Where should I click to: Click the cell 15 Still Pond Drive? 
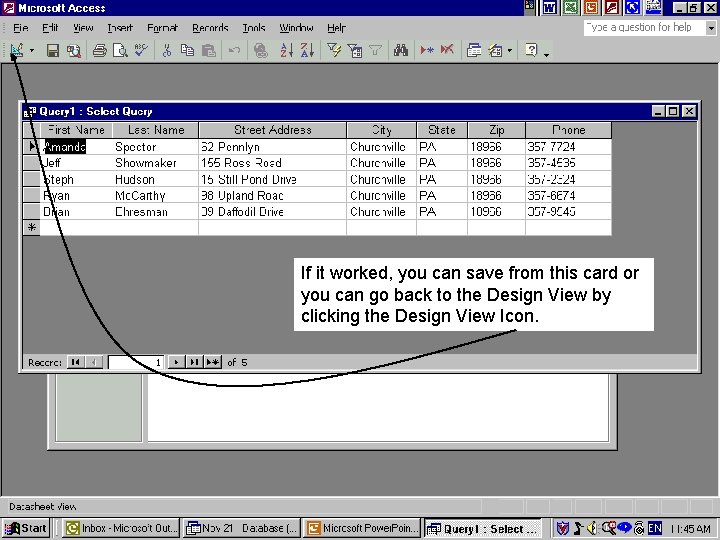pos(273,180)
